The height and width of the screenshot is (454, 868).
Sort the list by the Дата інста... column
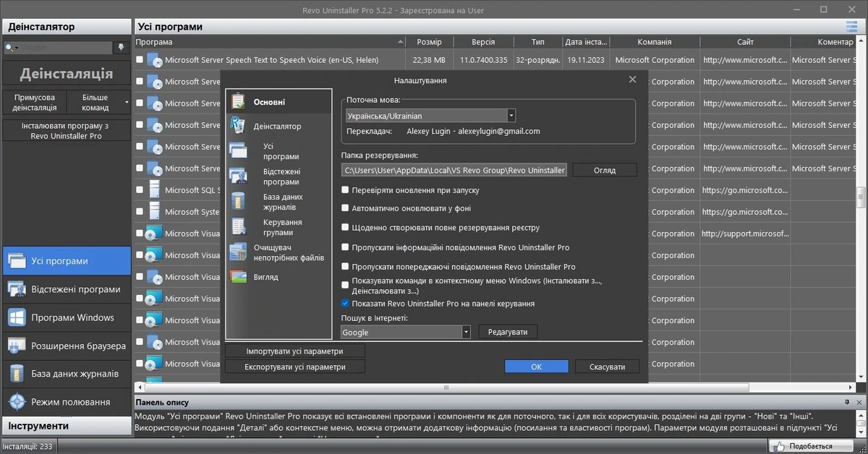point(586,42)
